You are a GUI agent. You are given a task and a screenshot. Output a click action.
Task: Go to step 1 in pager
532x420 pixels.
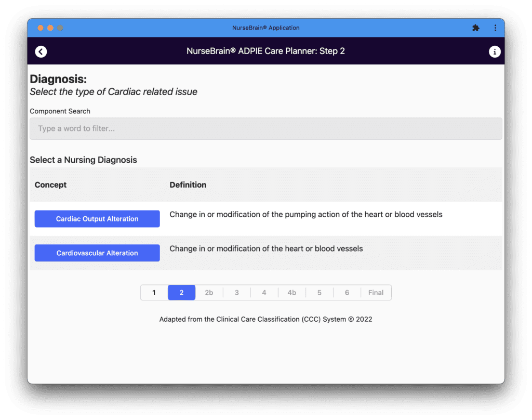[x=154, y=293]
